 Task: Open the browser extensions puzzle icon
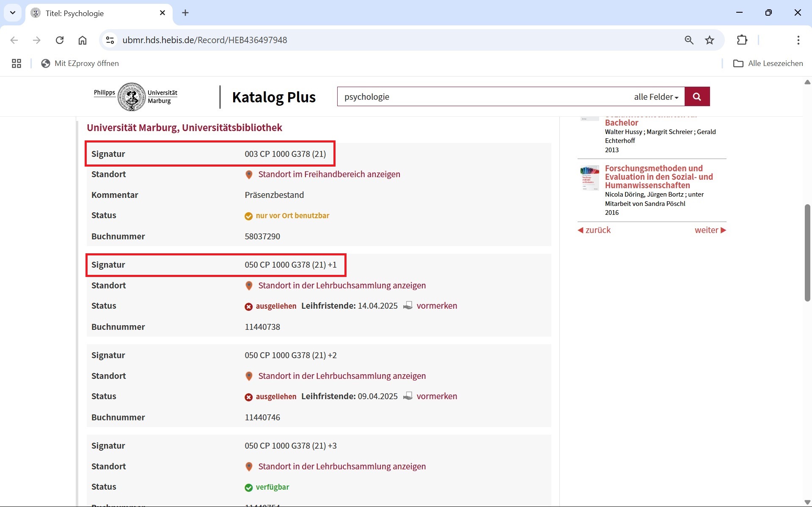click(742, 40)
